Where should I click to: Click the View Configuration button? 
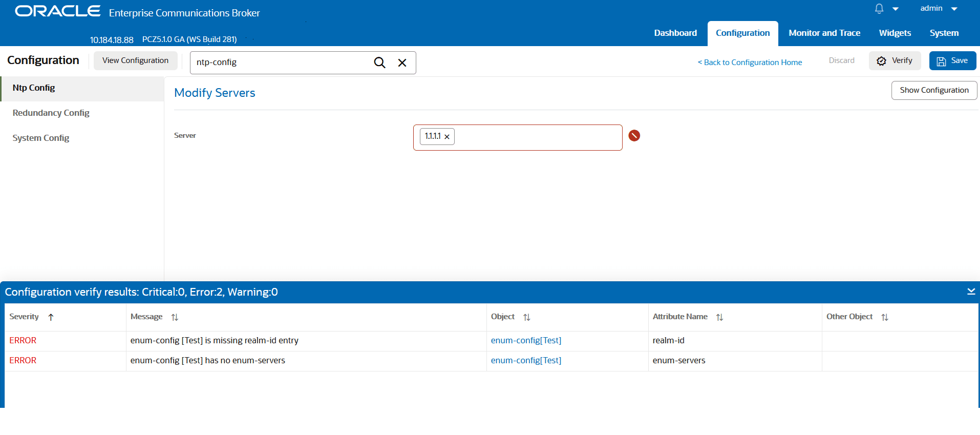(135, 60)
